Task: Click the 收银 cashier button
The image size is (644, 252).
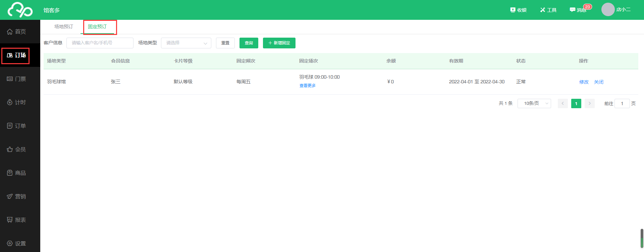Action: [518, 10]
